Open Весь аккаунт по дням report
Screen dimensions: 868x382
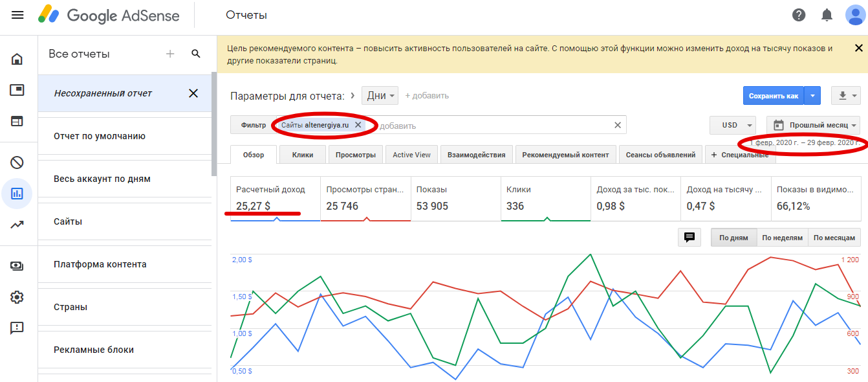pyautogui.click(x=102, y=179)
